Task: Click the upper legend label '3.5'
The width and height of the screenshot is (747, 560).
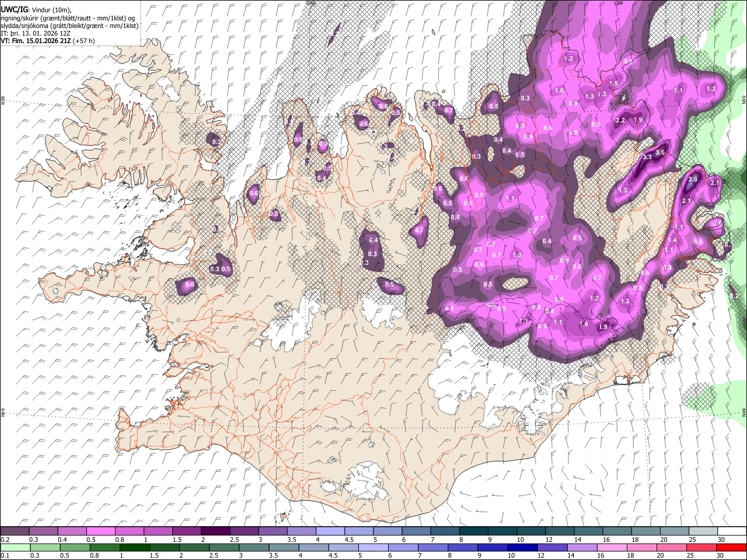Action: coord(291,540)
